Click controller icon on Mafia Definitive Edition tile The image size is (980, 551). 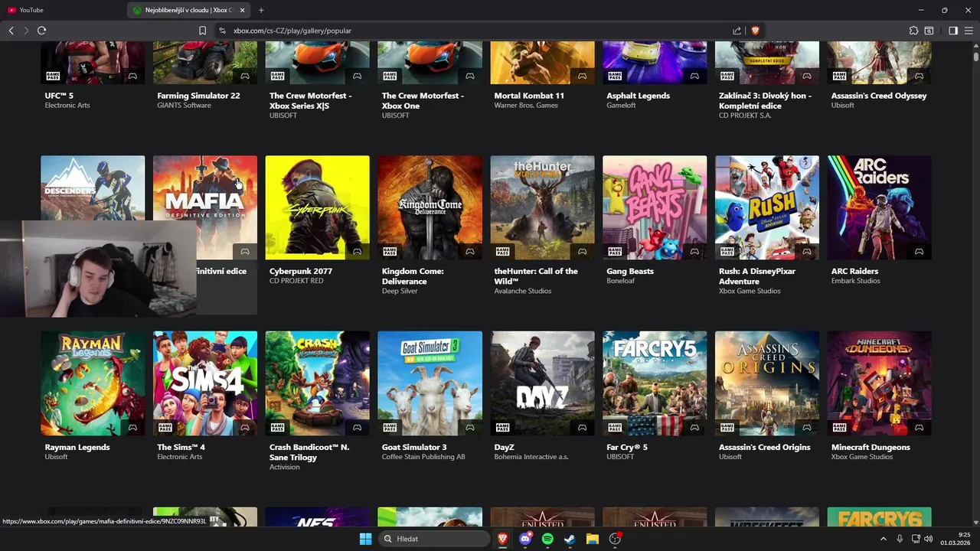(x=245, y=252)
